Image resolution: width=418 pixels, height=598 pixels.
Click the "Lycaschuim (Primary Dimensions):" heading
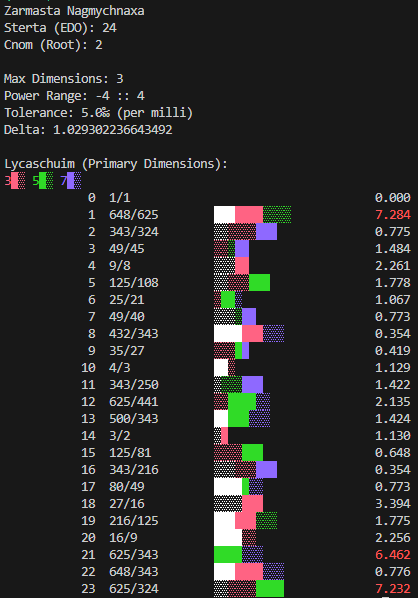tap(116, 164)
